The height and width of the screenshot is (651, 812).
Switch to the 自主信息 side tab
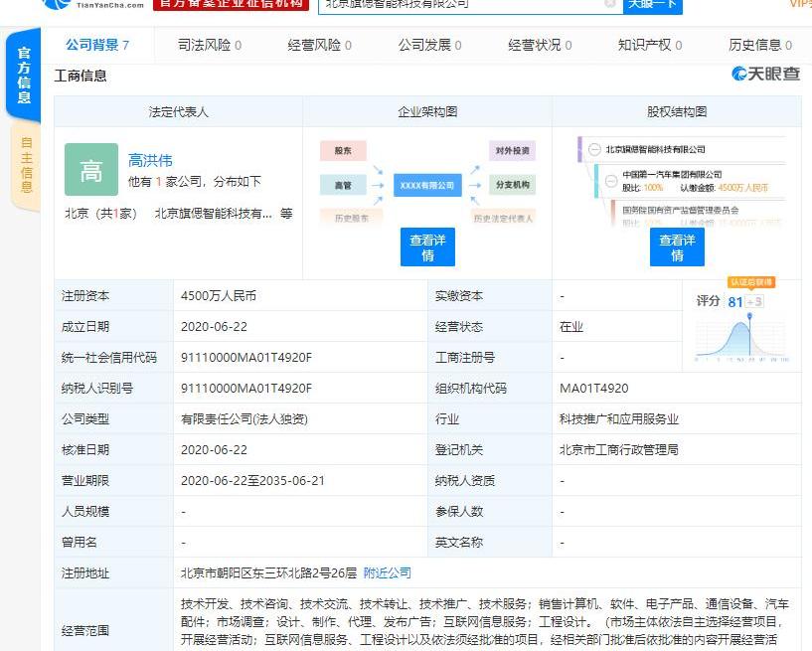(x=26, y=165)
